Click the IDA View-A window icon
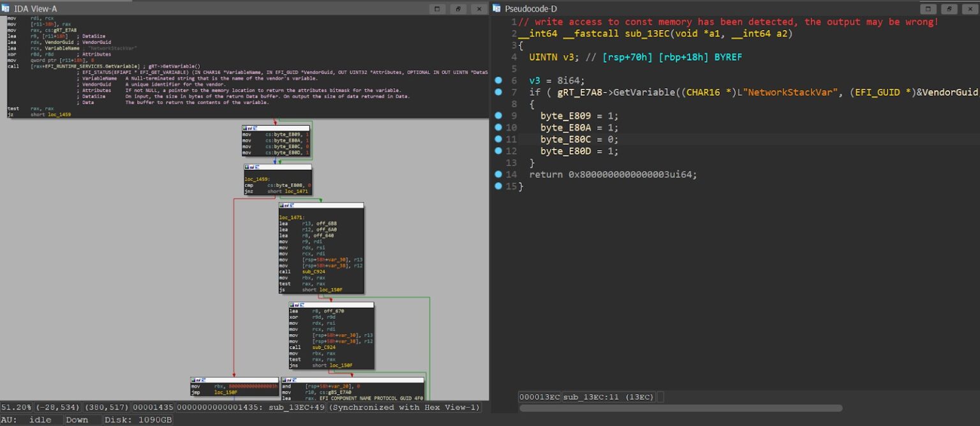Viewport: 980px width, 426px height. [5, 8]
